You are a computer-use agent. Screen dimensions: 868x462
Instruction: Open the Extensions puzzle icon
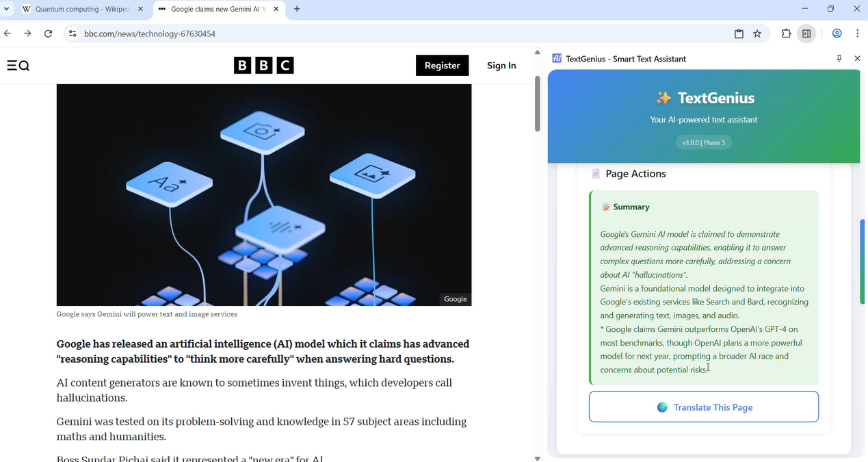(x=786, y=34)
